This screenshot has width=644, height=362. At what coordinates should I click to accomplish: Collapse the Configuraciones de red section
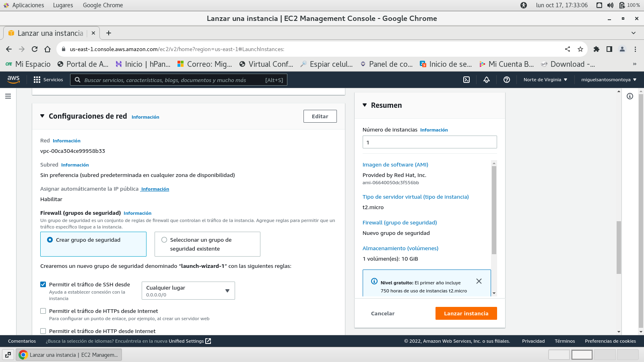(x=42, y=116)
